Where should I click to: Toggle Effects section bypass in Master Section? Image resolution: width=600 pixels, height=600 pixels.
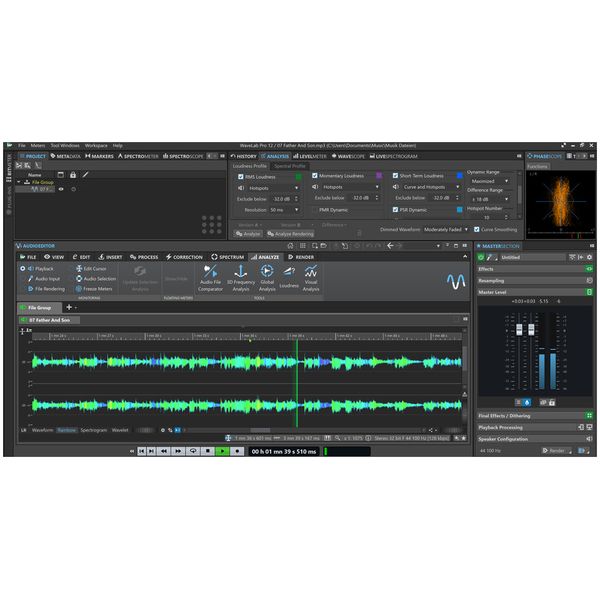[589, 269]
